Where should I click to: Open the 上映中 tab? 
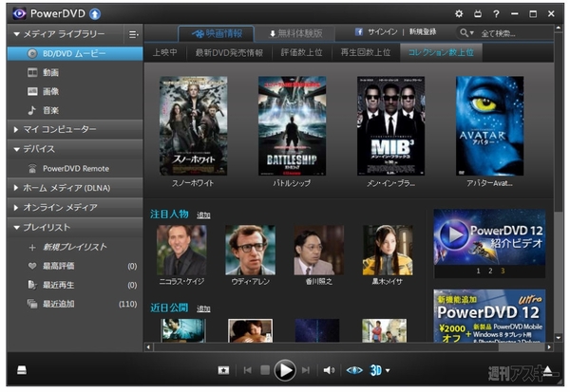tap(165, 53)
